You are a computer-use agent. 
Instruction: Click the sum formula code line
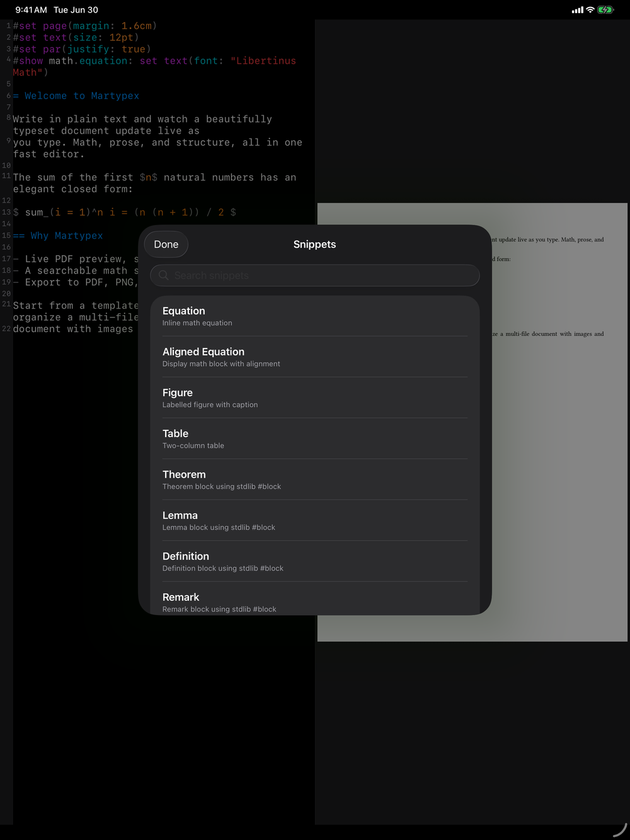click(125, 212)
